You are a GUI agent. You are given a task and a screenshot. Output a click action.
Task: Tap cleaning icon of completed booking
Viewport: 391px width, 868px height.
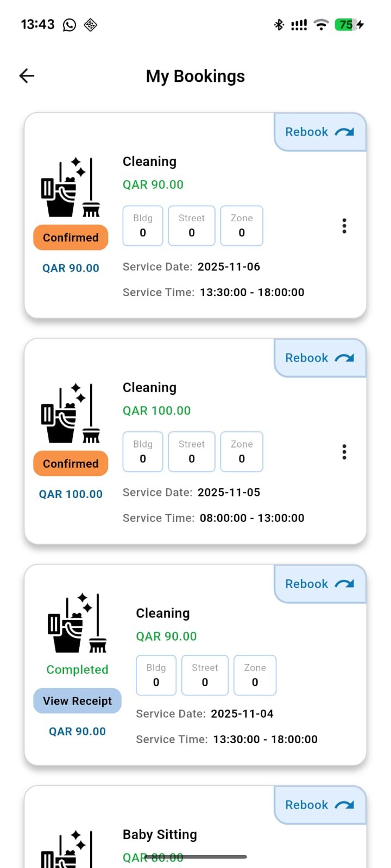click(77, 623)
